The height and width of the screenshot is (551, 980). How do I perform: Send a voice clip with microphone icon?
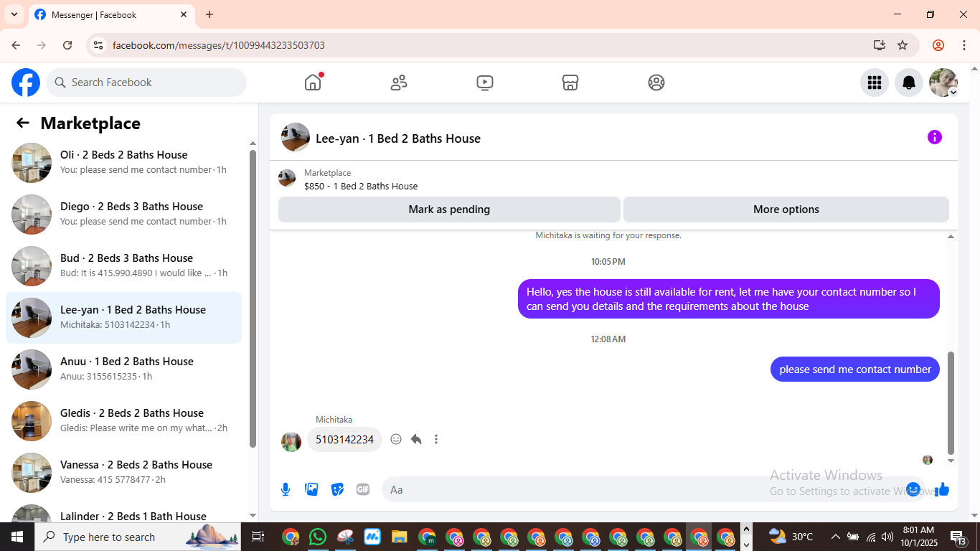pos(286,489)
